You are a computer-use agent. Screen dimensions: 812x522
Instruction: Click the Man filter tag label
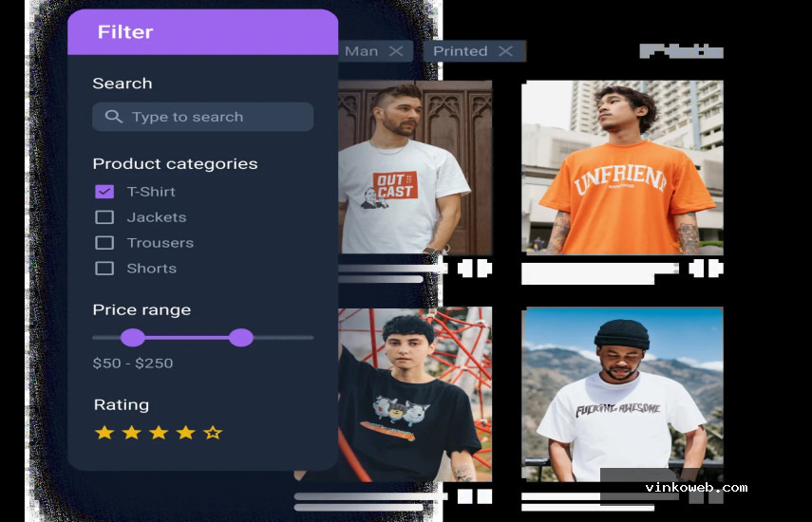point(361,50)
